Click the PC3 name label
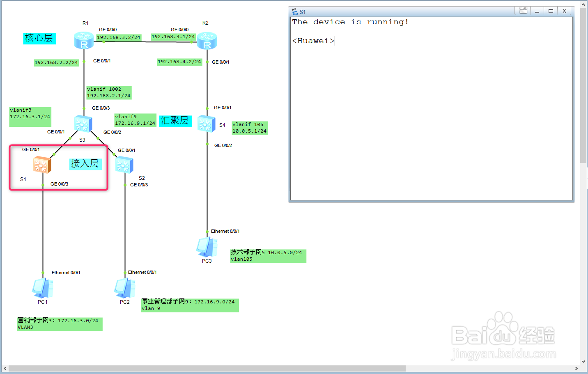The image size is (588, 374). point(207,261)
